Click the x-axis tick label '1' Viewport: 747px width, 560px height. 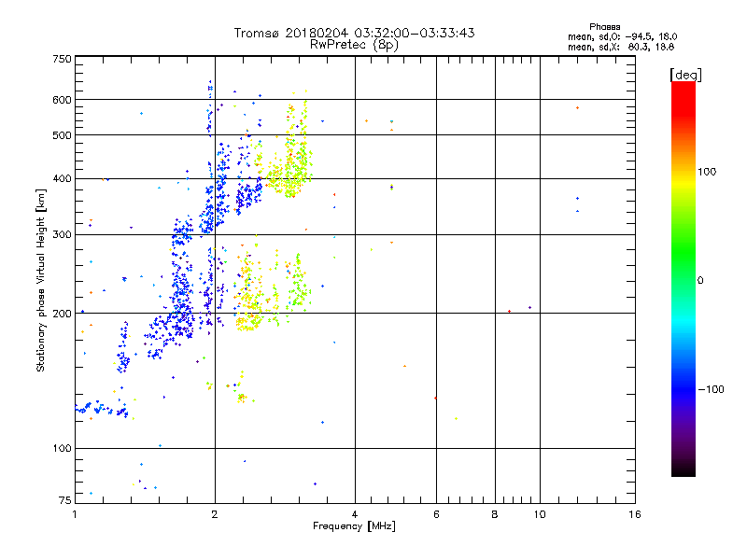75,514
